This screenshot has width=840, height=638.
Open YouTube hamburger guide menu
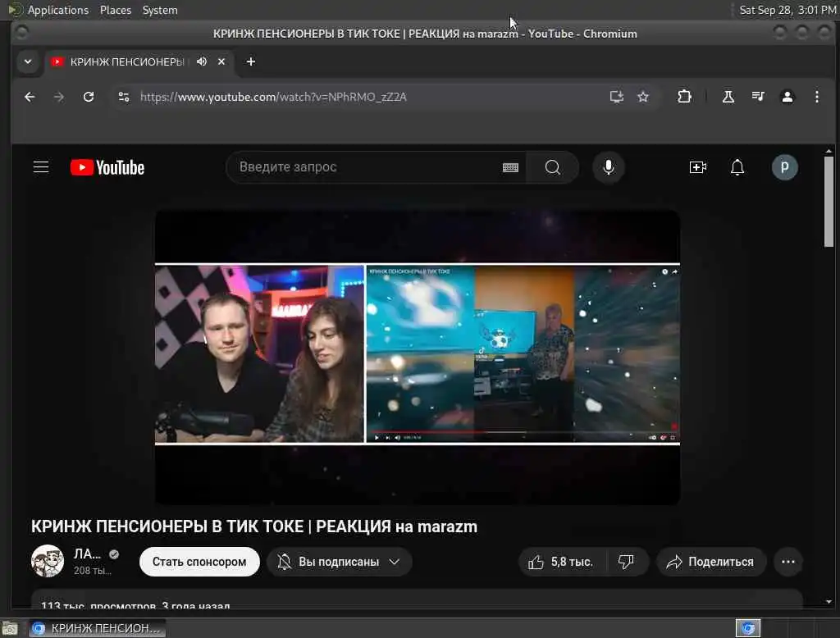(x=41, y=167)
